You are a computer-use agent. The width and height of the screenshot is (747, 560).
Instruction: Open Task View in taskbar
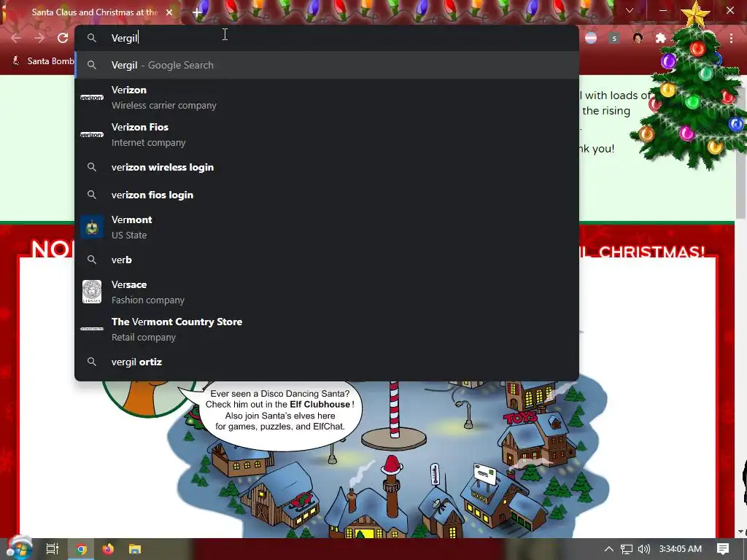coord(53,549)
